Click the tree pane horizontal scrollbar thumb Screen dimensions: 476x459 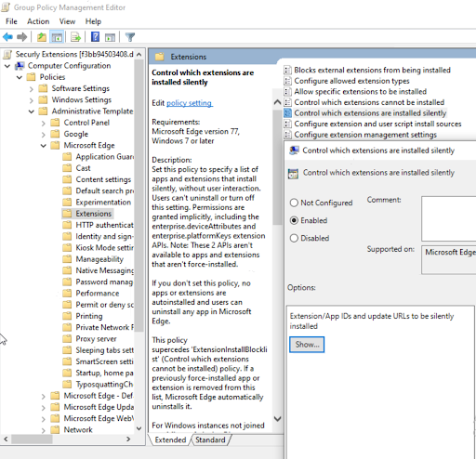33,439
